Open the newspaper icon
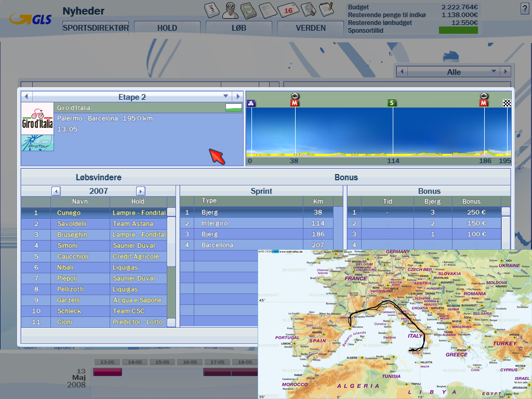Viewport: 532px width, 399px height. 268,9
